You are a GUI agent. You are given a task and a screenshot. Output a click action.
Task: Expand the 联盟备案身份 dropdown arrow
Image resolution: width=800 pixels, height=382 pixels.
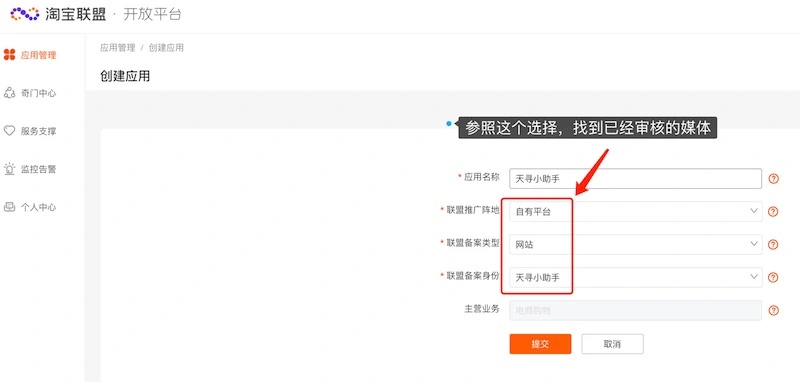pyautogui.click(x=754, y=276)
